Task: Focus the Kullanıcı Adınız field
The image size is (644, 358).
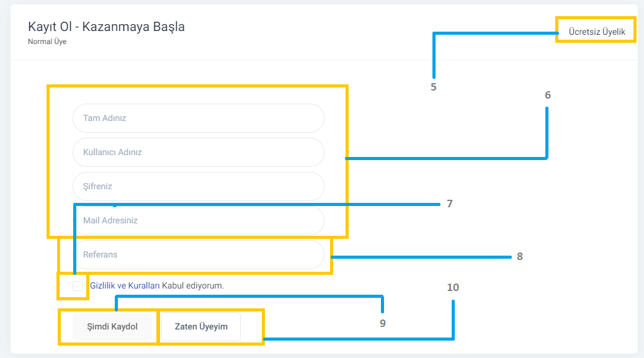Action: 199,152
